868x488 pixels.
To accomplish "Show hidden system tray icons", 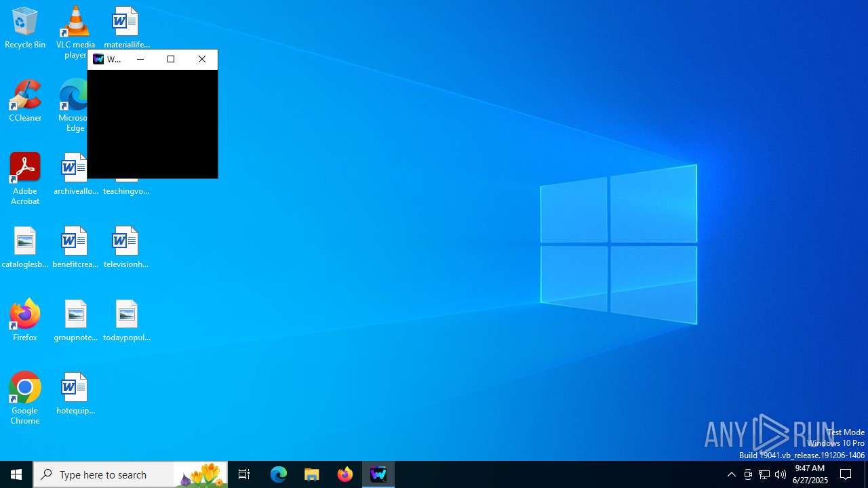I will pyautogui.click(x=731, y=474).
